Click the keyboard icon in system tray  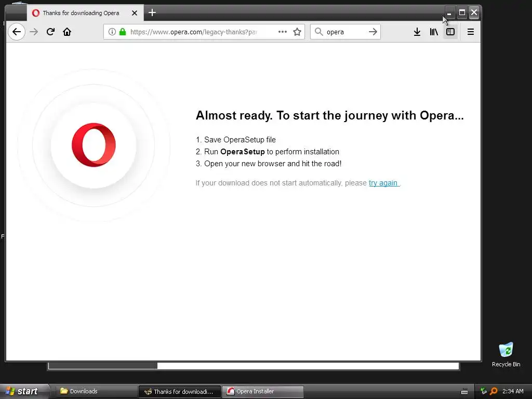click(464, 392)
